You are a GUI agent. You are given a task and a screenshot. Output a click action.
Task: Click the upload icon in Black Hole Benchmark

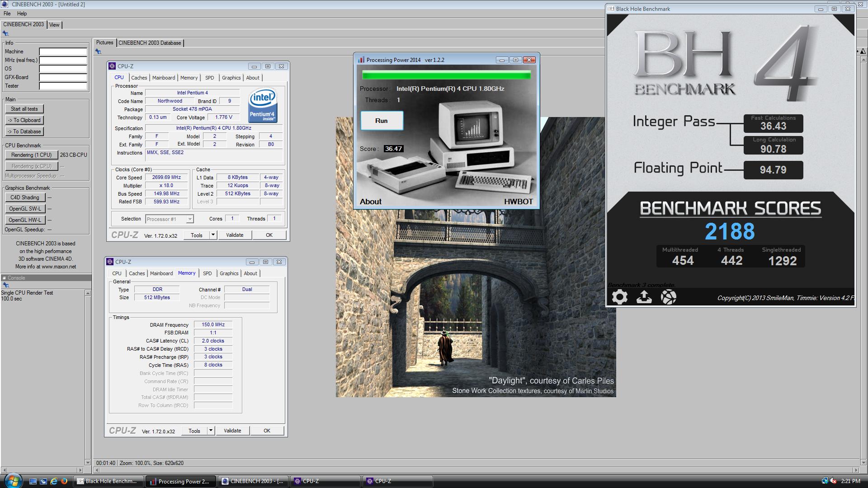tap(644, 297)
